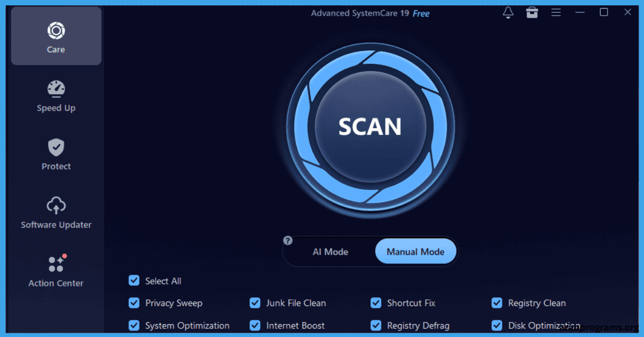
Task: Click the Internet Boost label
Action: click(x=296, y=326)
